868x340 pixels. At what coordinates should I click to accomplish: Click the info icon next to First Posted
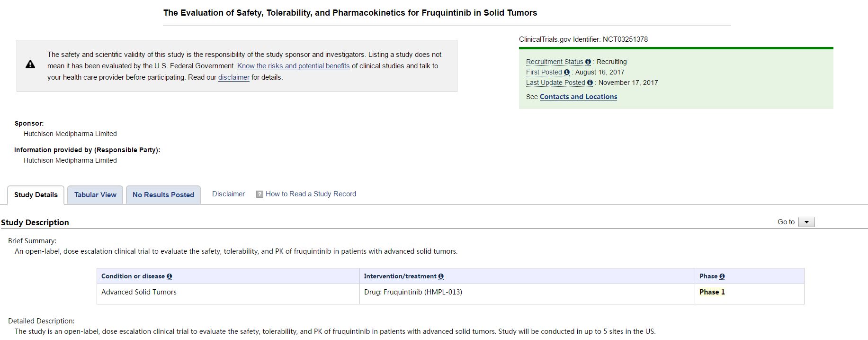click(567, 73)
